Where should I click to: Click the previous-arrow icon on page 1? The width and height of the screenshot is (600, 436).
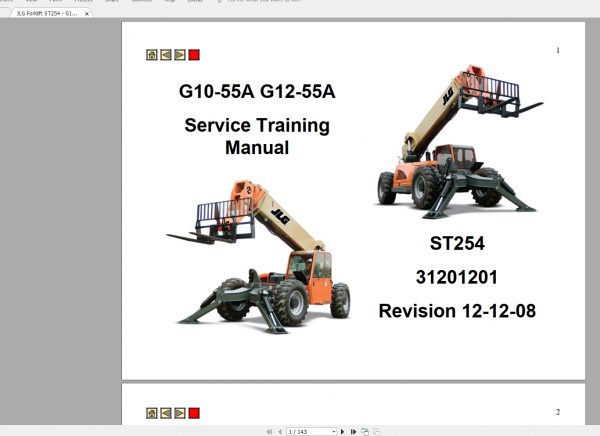coord(166,55)
